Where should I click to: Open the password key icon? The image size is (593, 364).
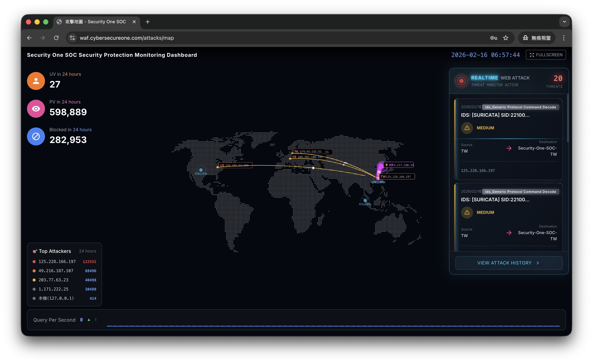(x=494, y=38)
